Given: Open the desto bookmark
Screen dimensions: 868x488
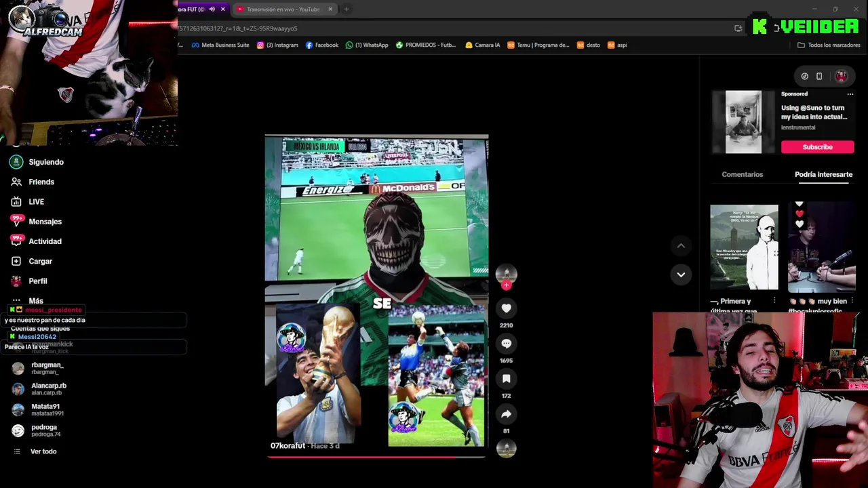Looking at the screenshot, I should (588, 45).
